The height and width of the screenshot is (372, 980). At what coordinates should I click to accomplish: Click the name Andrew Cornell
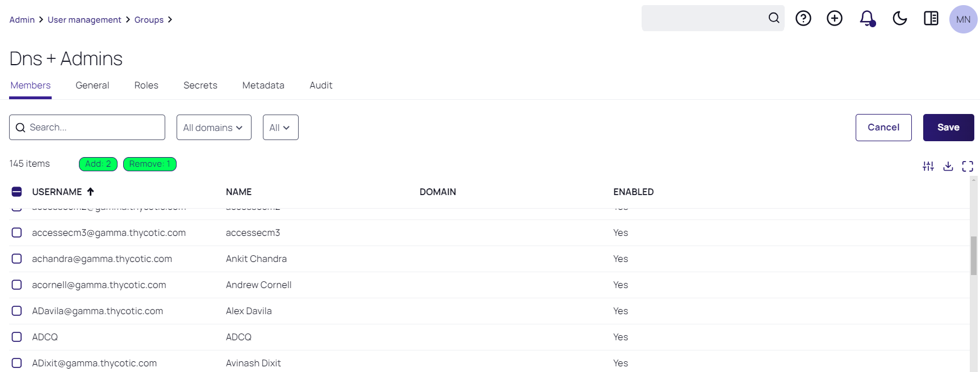pyautogui.click(x=259, y=285)
